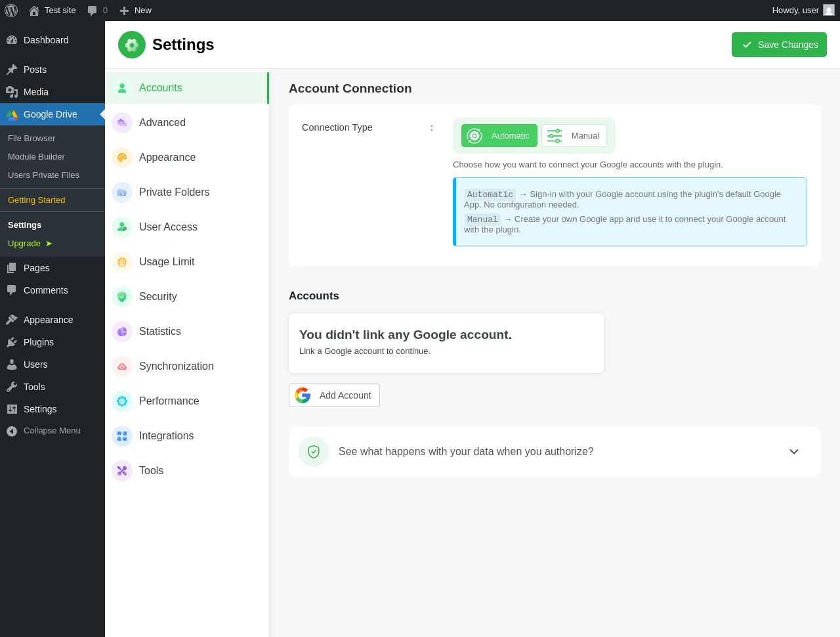Switch connection type to Manual
This screenshot has width=840, height=637.
point(574,136)
